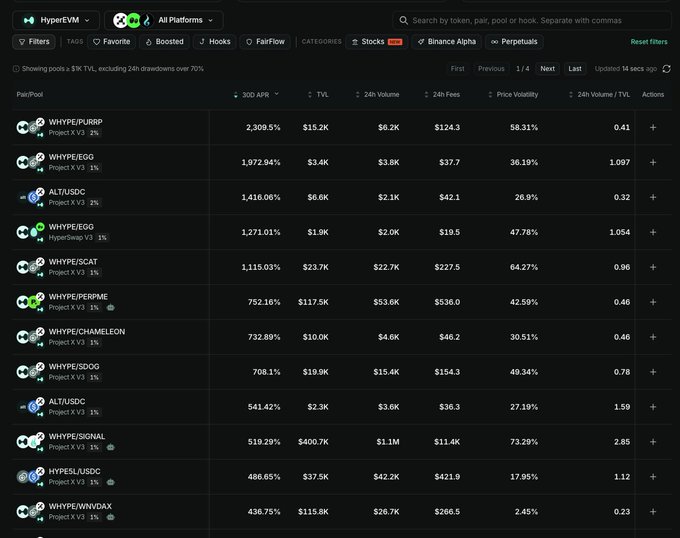Image resolution: width=680 pixels, height=538 pixels.
Task: Select the Perpetuals category
Action: tap(514, 42)
